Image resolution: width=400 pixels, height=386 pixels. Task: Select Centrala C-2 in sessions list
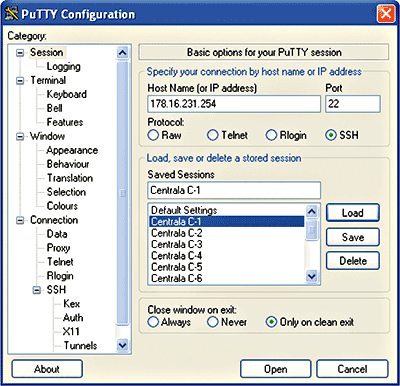click(227, 233)
